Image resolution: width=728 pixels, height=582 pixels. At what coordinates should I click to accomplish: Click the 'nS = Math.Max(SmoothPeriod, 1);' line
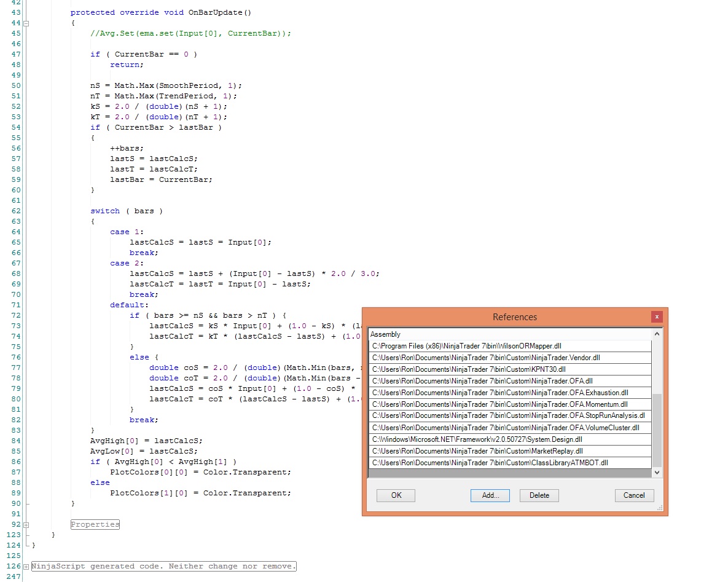pos(166,85)
